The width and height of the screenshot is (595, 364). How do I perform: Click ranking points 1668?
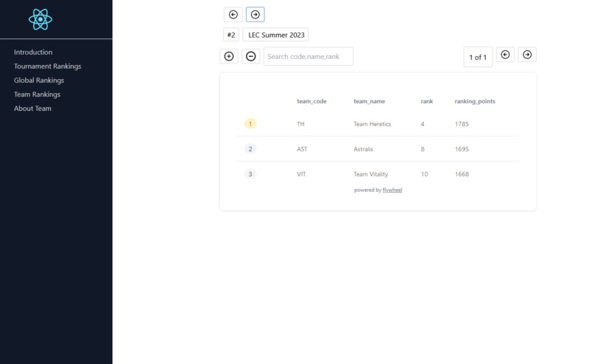pyautogui.click(x=462, y=174)
